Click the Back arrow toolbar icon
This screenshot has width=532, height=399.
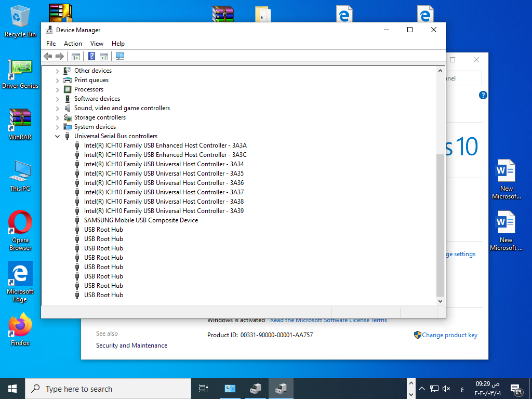(x=48, y=56)
